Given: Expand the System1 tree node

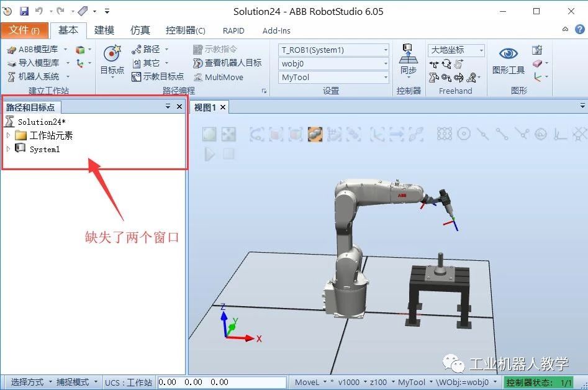Looking at the screenshot, I should [x=8, y=149].
